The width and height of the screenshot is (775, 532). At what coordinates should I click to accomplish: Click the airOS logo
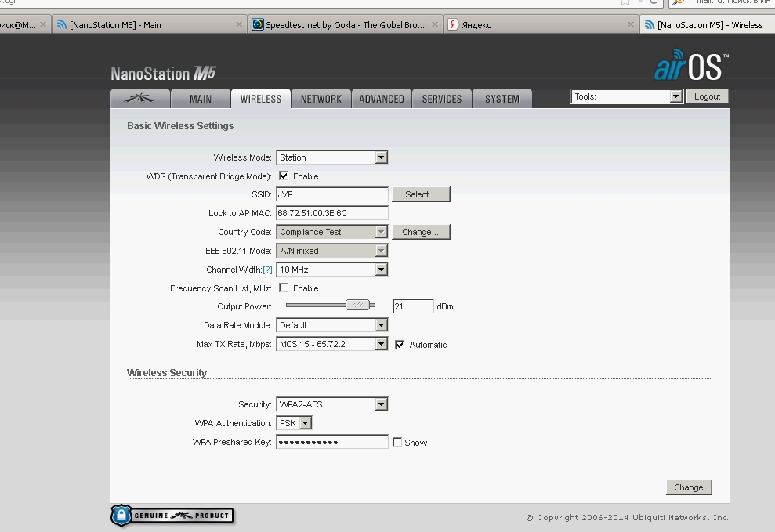tap(691, 65)
